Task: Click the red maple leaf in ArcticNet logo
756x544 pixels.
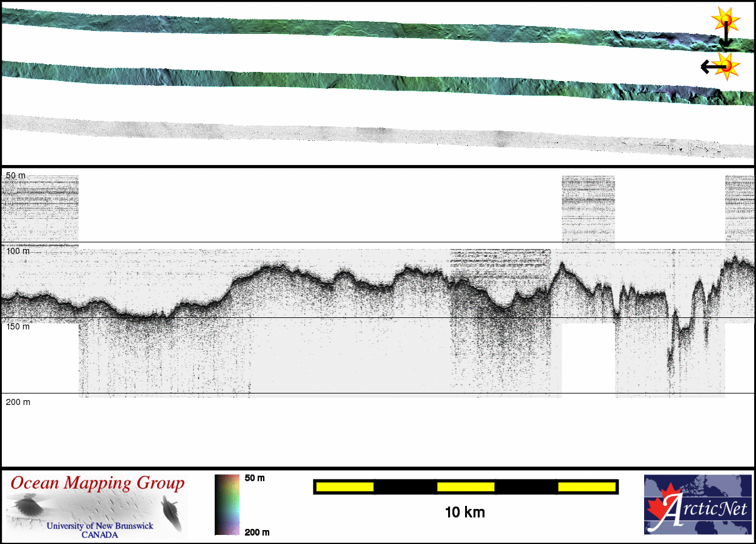Action: [x=660, y=508]
